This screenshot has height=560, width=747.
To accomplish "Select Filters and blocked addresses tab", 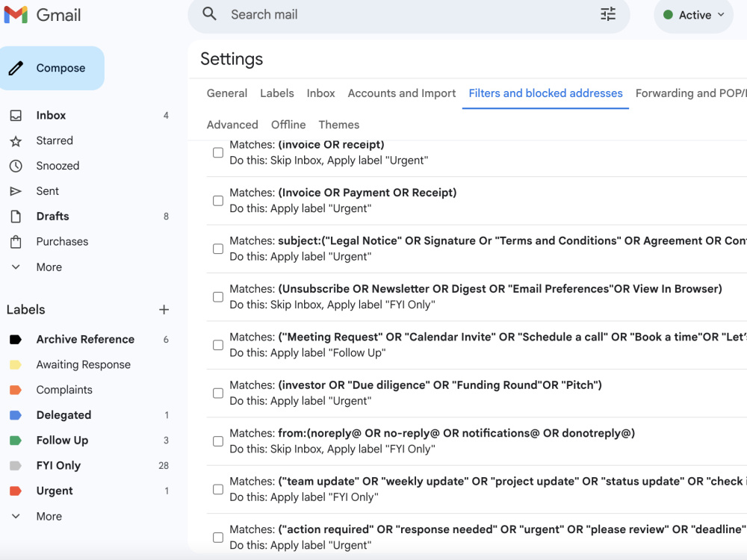I will click(545, 93).
